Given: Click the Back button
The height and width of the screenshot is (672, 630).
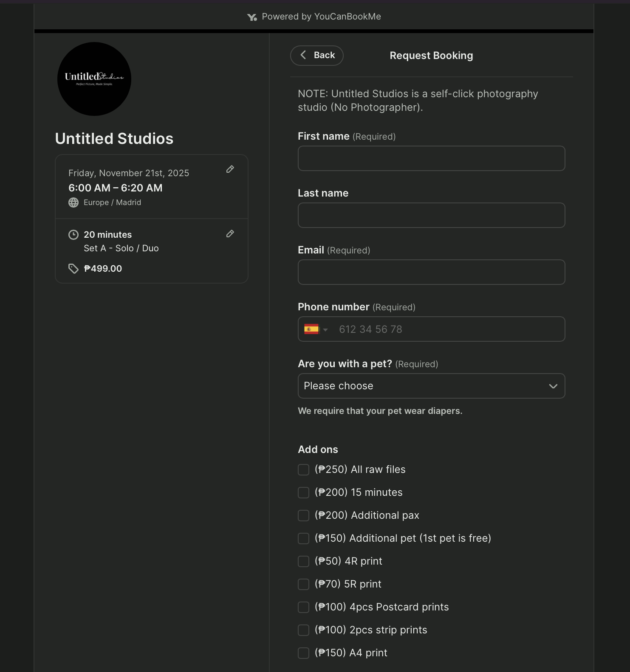Looking at the screenshot, I should [x=316, y=55].
